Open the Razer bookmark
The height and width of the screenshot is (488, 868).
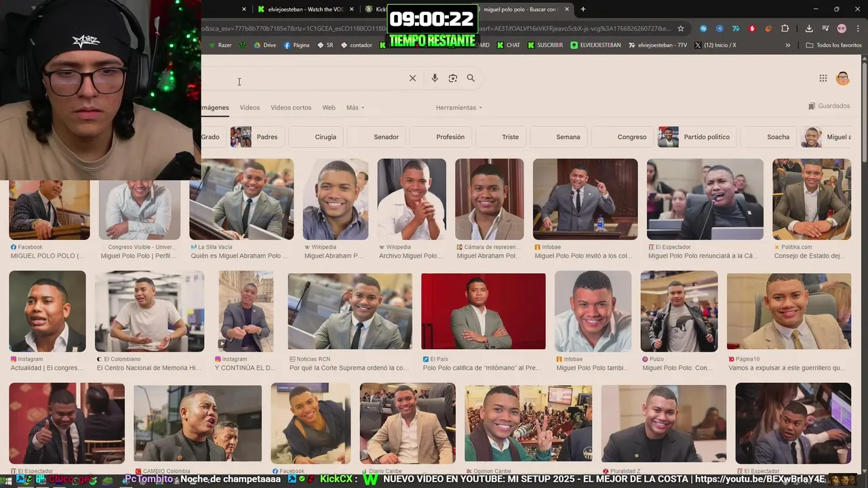(x=220, y=45)
